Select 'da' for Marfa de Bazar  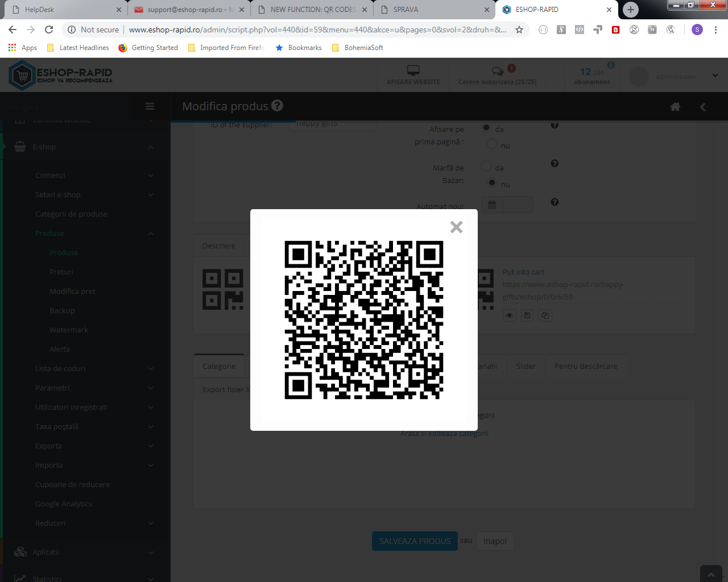[x=486, y=167]
